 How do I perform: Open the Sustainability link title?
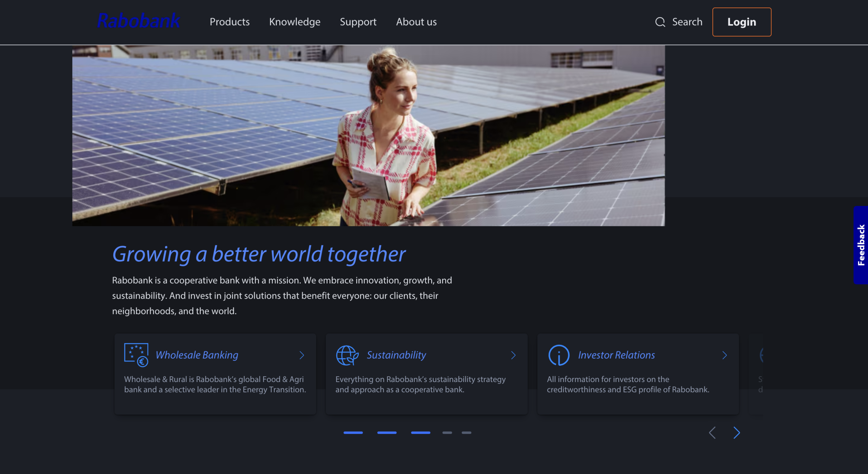click(396, 355)
